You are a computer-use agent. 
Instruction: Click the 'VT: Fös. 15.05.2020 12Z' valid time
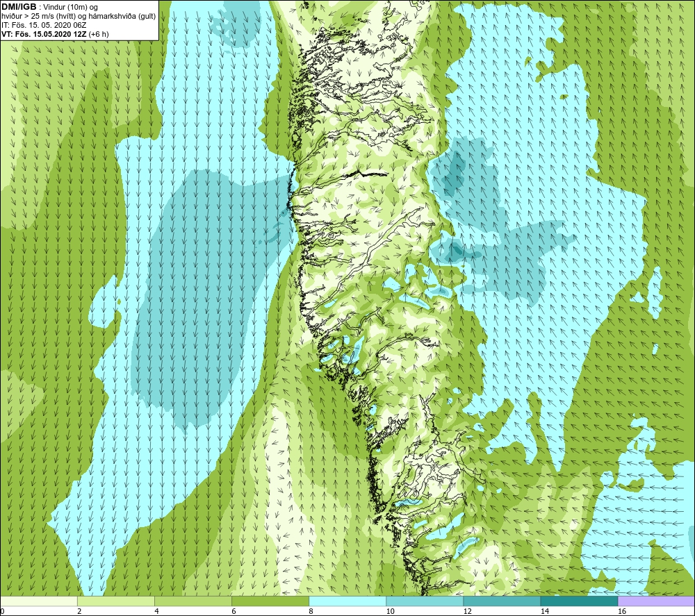click(44, 34)
